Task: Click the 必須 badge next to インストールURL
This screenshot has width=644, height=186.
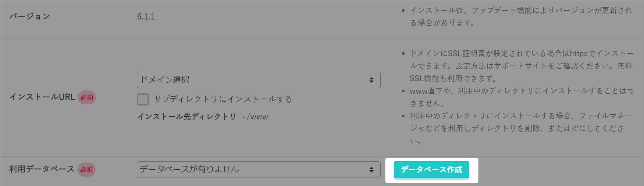Action: coord(87,97)
